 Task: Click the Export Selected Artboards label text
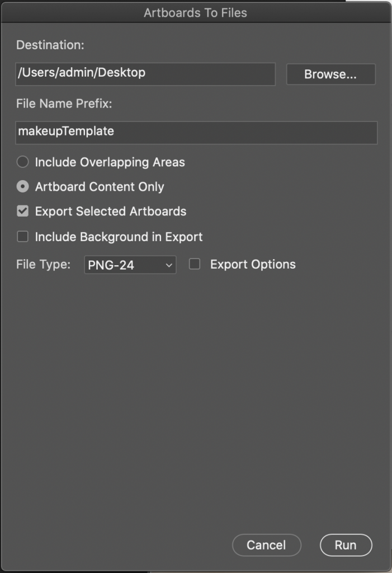(111, 211)
